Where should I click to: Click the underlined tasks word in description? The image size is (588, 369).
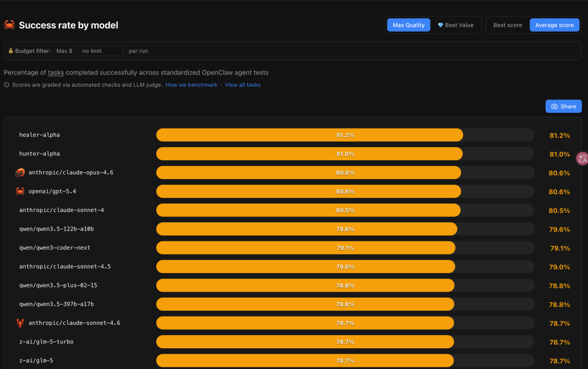(x=56, y=72)
